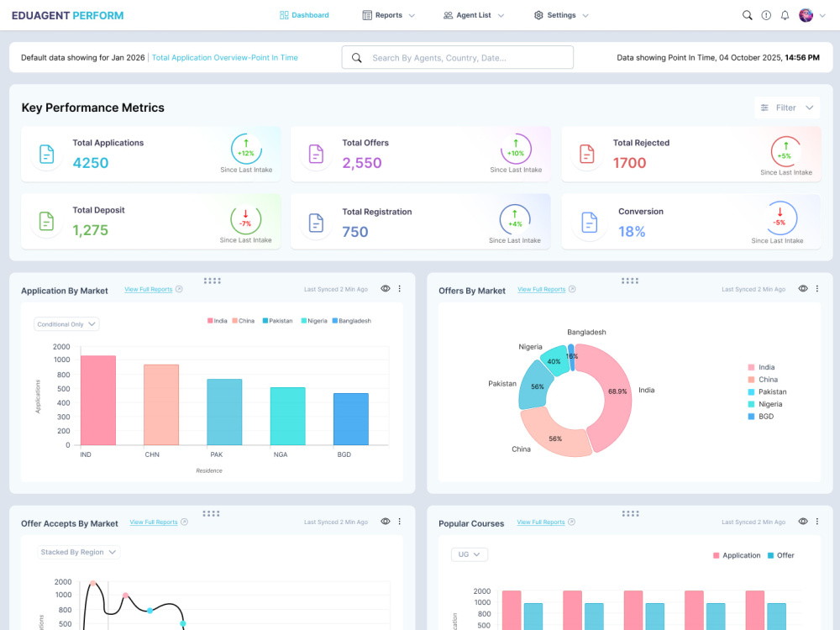
Task: Open View Full Reports for Offers By Market
Action: coord(541,289)
